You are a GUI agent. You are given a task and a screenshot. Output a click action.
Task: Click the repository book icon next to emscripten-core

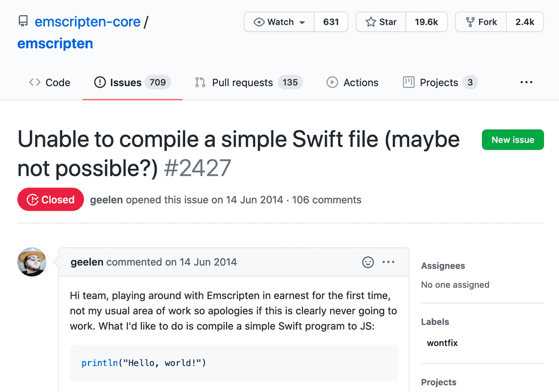(x=23, y=20)
